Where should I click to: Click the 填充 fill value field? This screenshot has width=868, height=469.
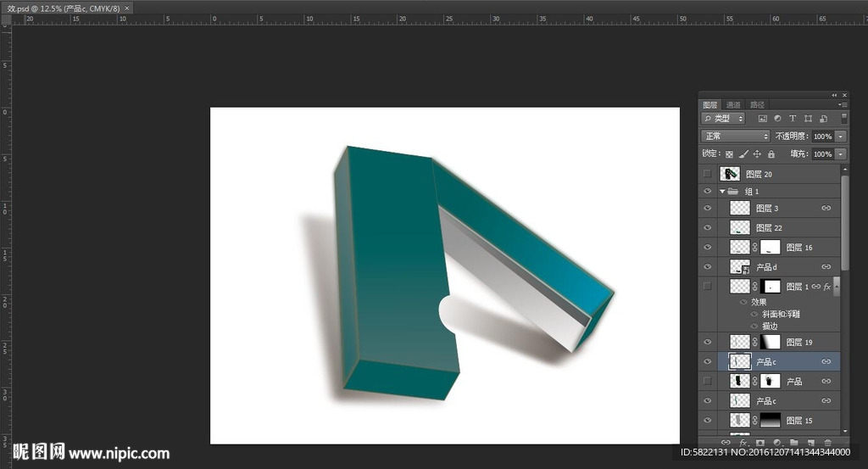click(821, 154)
